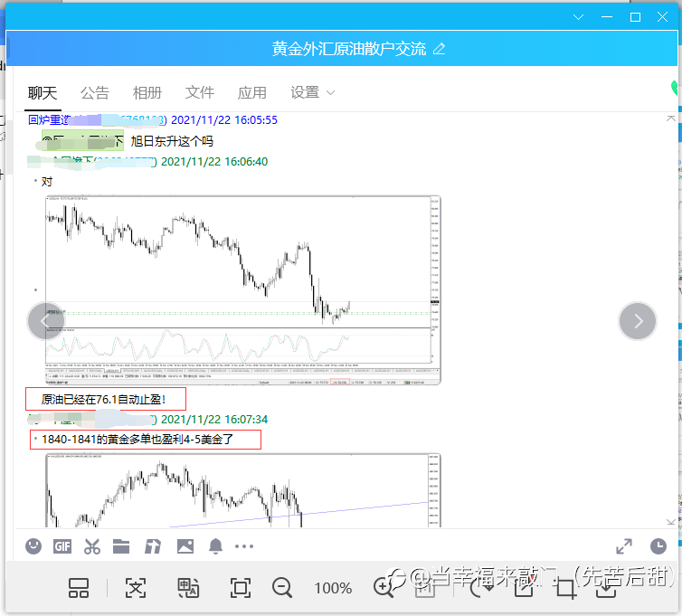Expand the 设置 settings dropdown
The image size is (682, 616).
pos(313,92)
